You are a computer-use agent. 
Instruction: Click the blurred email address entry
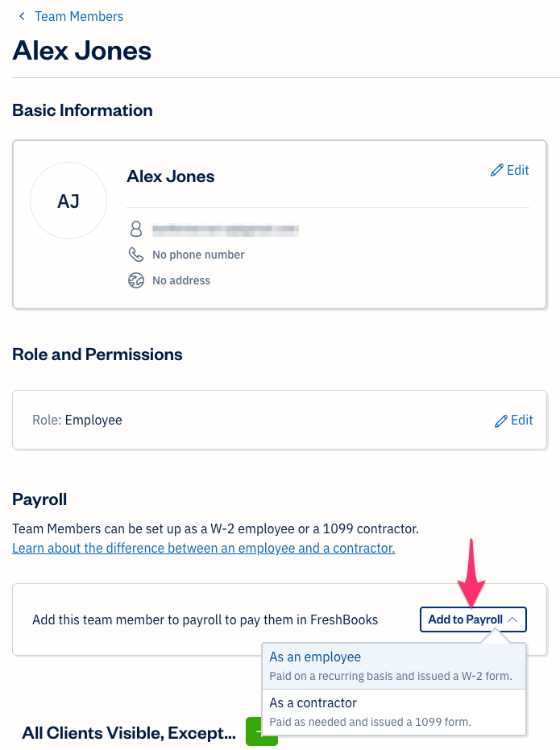tap(226, 229)
